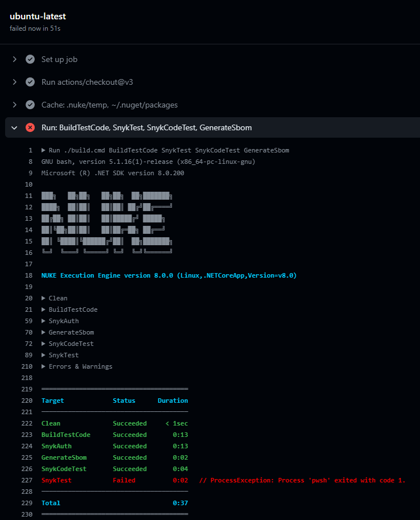
Task: Expand the Set up job step chevron
Action: [15, 59]
